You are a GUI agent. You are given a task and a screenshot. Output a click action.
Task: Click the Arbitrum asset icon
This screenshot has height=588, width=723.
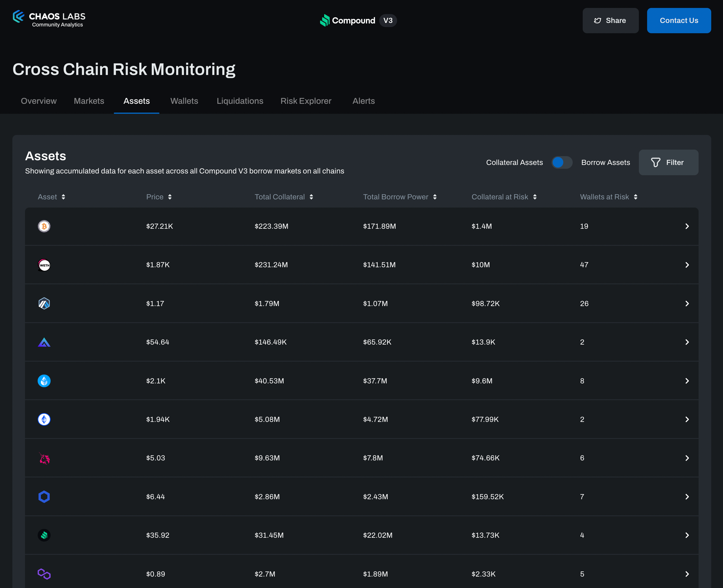coord(44,303)
